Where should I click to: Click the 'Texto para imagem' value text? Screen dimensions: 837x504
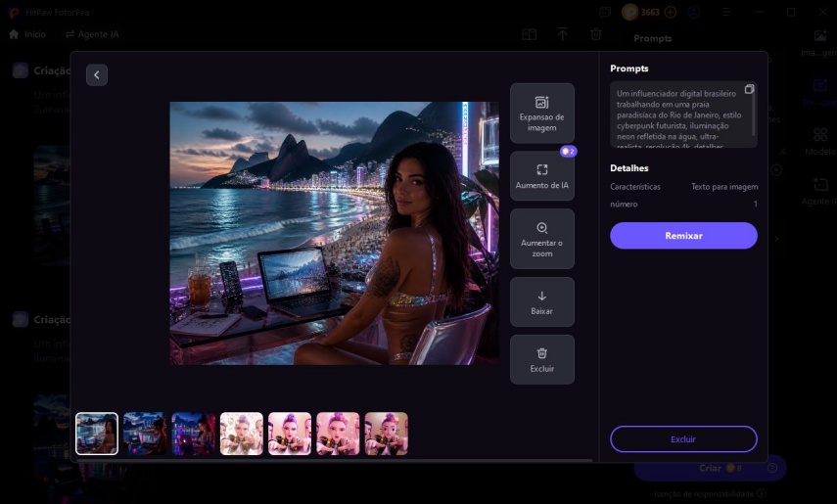coord(724,187)
